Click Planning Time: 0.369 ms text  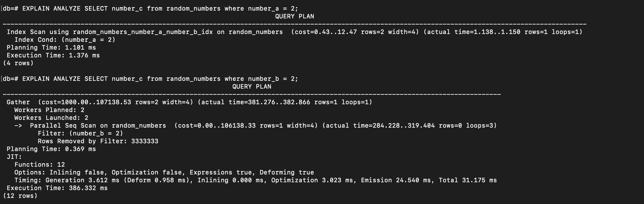point(51,149)
